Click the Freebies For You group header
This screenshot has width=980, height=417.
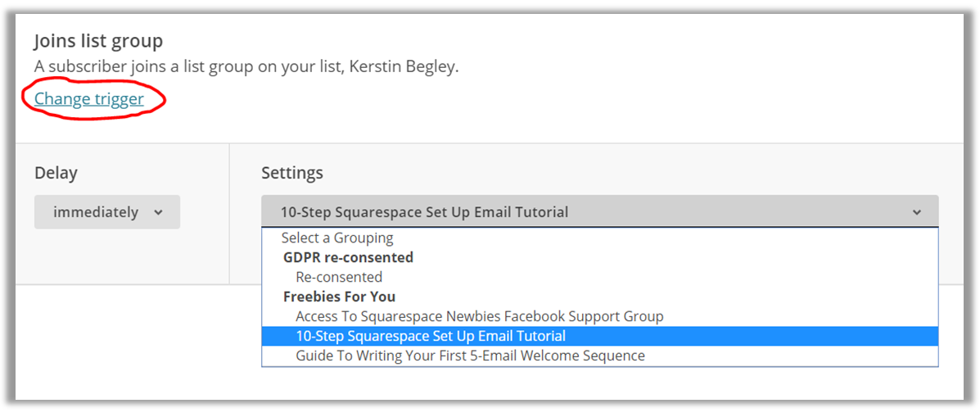pos(340,297)
